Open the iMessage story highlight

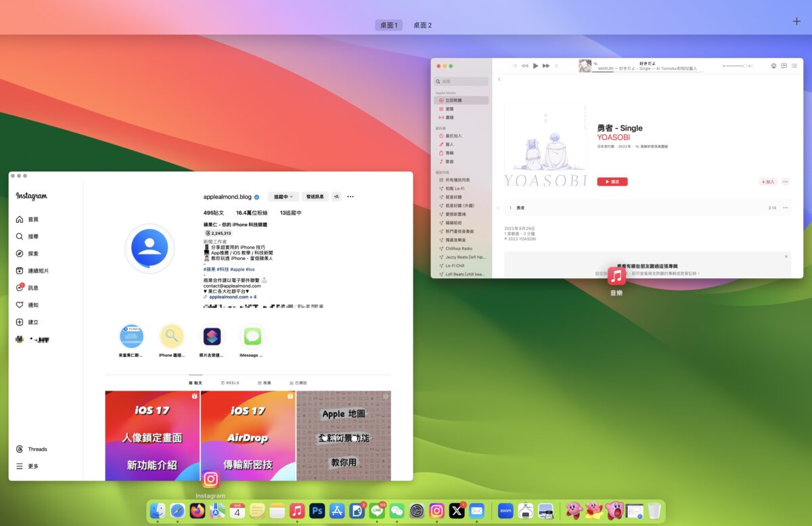251,336
